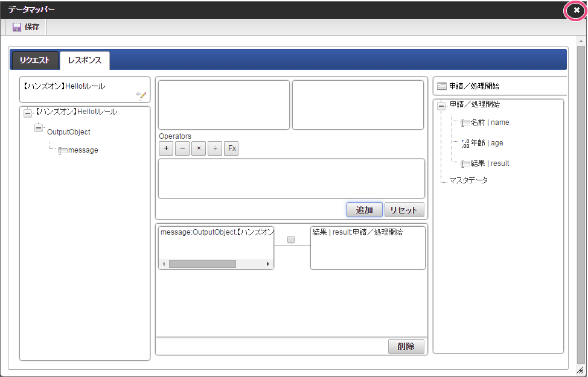Click the expression area below Operators
Viewport: 588px width, 377px height.
[x=292, y=179]
